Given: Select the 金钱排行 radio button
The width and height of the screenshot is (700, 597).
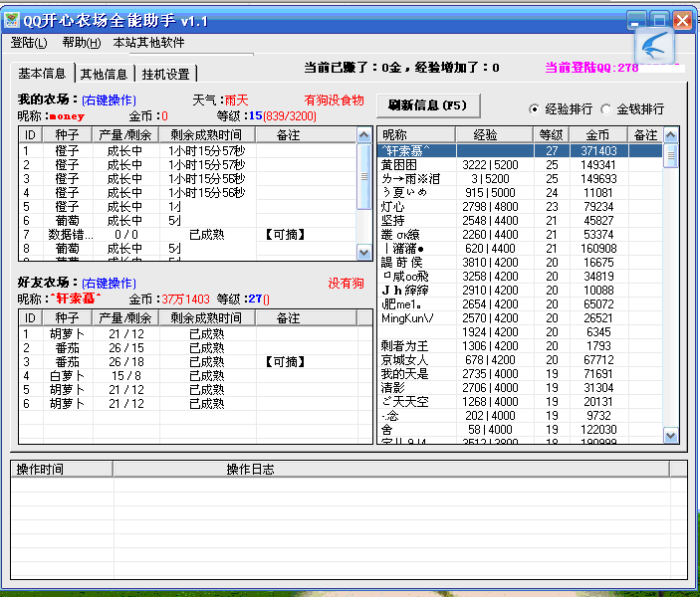Looking at the screenshot, I should point(632,108).
